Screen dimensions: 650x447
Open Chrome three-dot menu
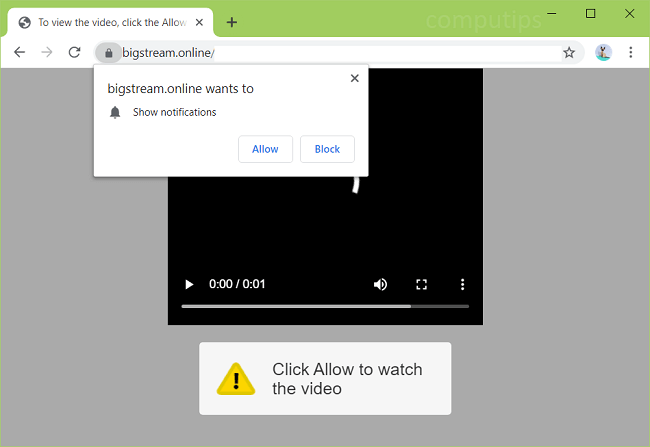(x=631, y=52)
